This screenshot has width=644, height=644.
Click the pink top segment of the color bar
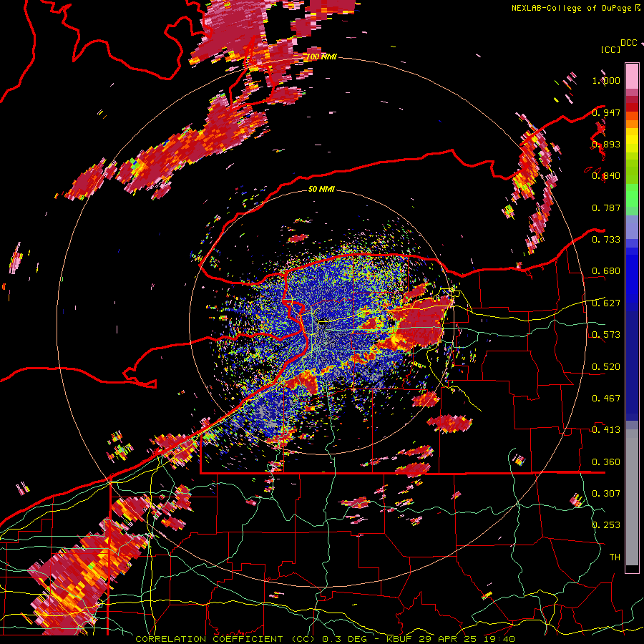point(632,76)
